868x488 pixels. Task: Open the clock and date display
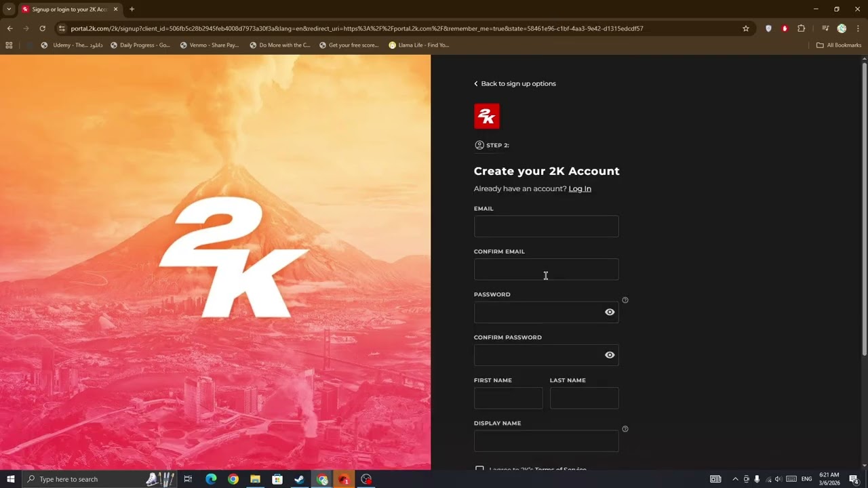click(x=829, y=479)
